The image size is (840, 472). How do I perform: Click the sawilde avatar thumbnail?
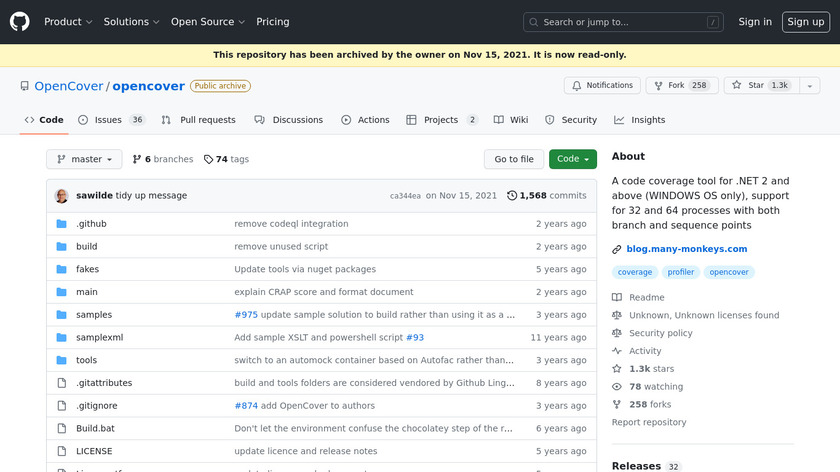pos(61,195)
